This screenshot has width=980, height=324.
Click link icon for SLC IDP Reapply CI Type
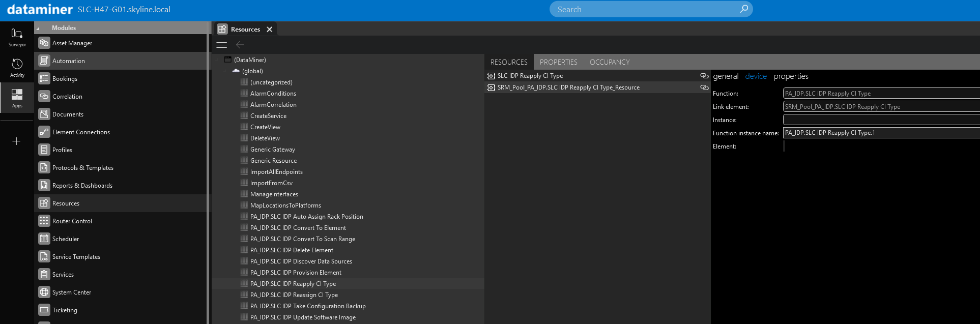[704, 76]
